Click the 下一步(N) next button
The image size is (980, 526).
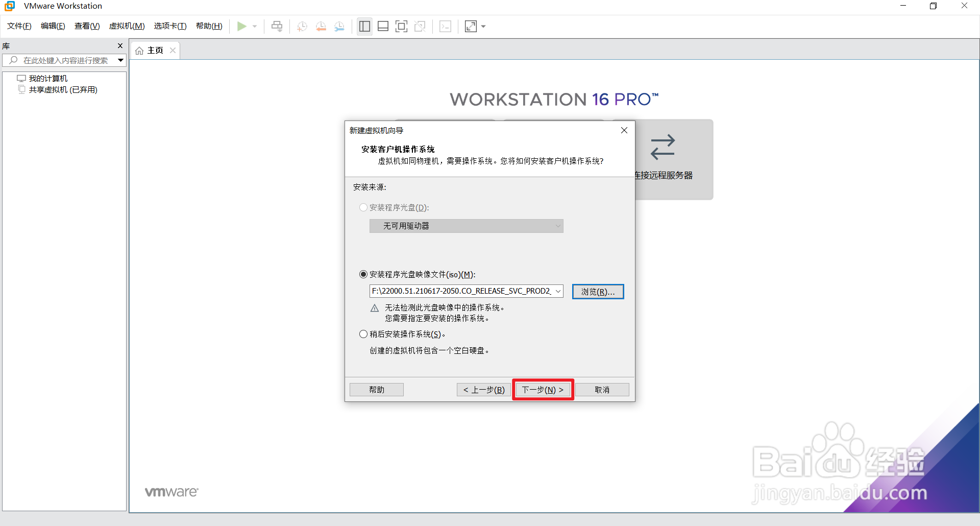pyautogui.click(x=543, y=390)
